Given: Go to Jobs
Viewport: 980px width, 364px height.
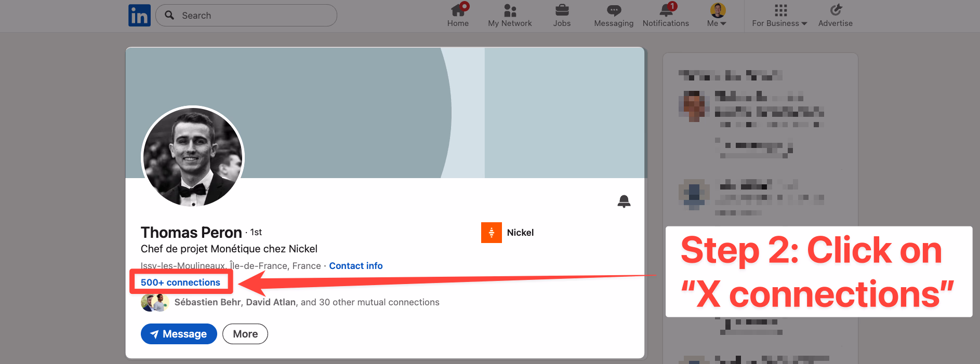Looking at the screenshot, I should pyautogui.click(x=562, y=15).
